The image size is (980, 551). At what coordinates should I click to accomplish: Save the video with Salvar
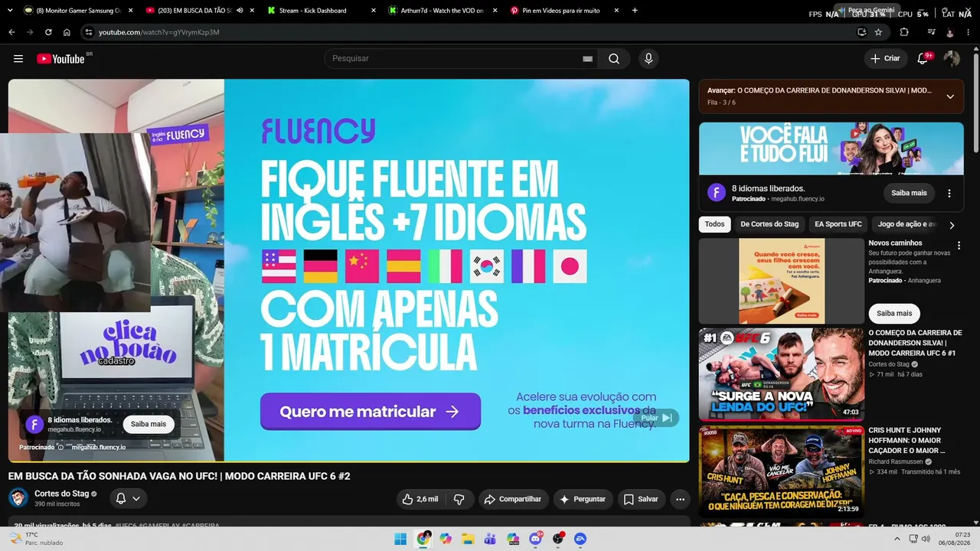click(641, 499)
